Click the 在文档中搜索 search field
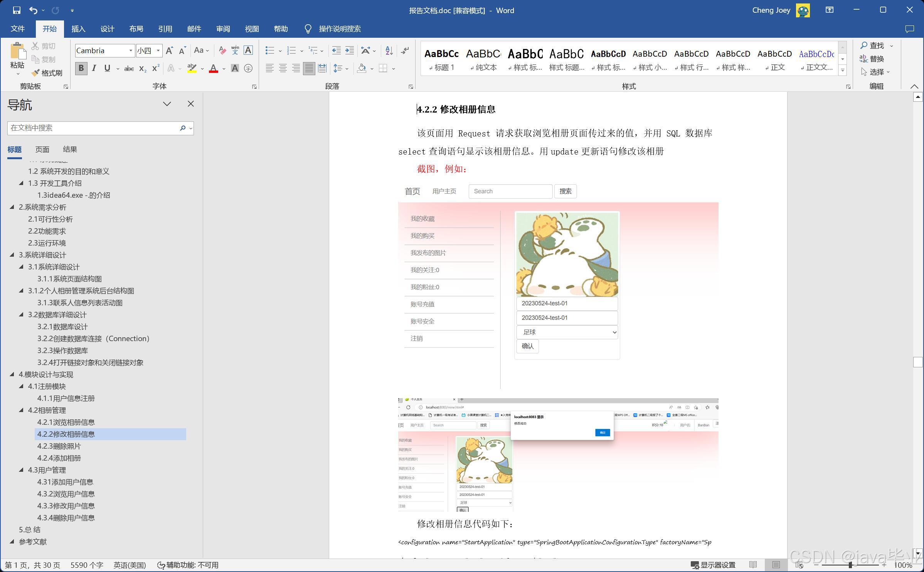 pos(93,128)
